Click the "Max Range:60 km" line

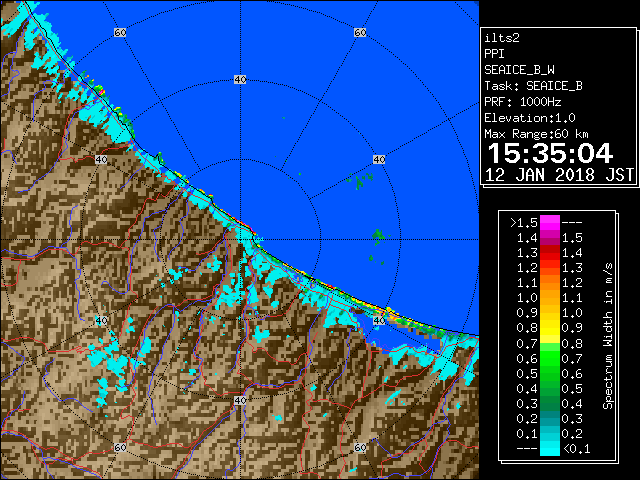click(536, 134)
